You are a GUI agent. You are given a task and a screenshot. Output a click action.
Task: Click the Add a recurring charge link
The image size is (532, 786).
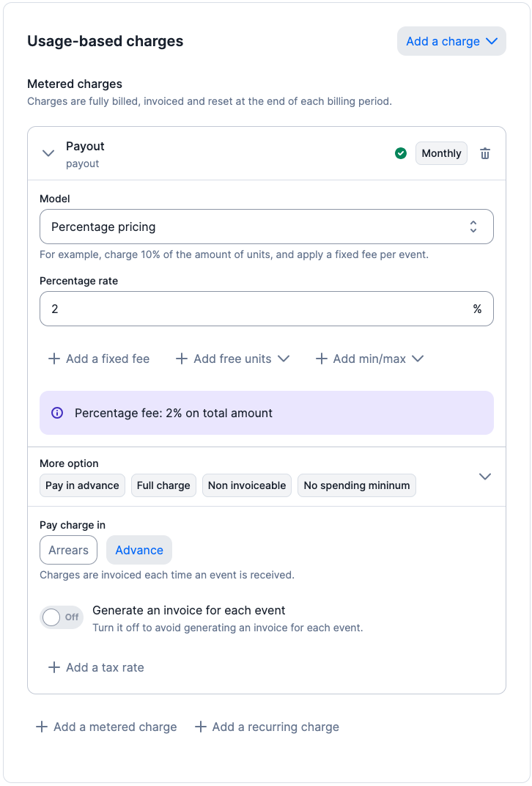[x=275, y=727]
